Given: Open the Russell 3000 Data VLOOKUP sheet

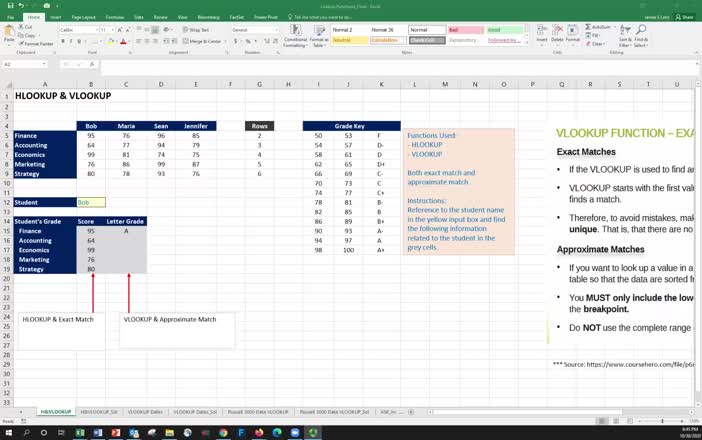Looking at the screenshot, I should (x=258, y=412).
